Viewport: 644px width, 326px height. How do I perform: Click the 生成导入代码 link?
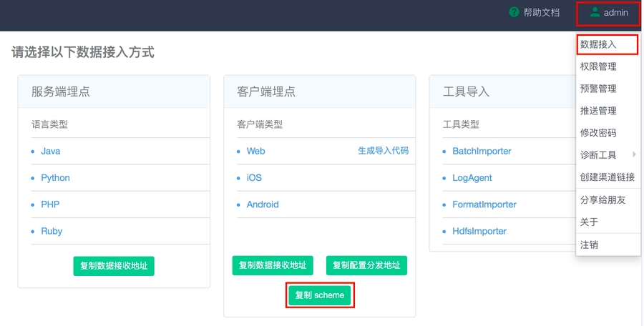click(x=383, y=151)
